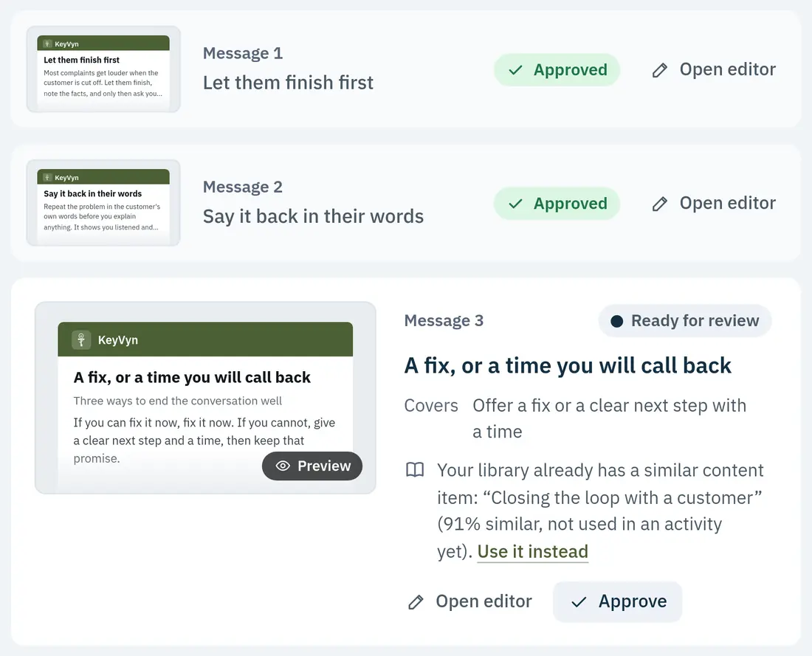Click the pencil icon beside Message 3 Open editor
The image size is (812, 656).
(416, 602)
